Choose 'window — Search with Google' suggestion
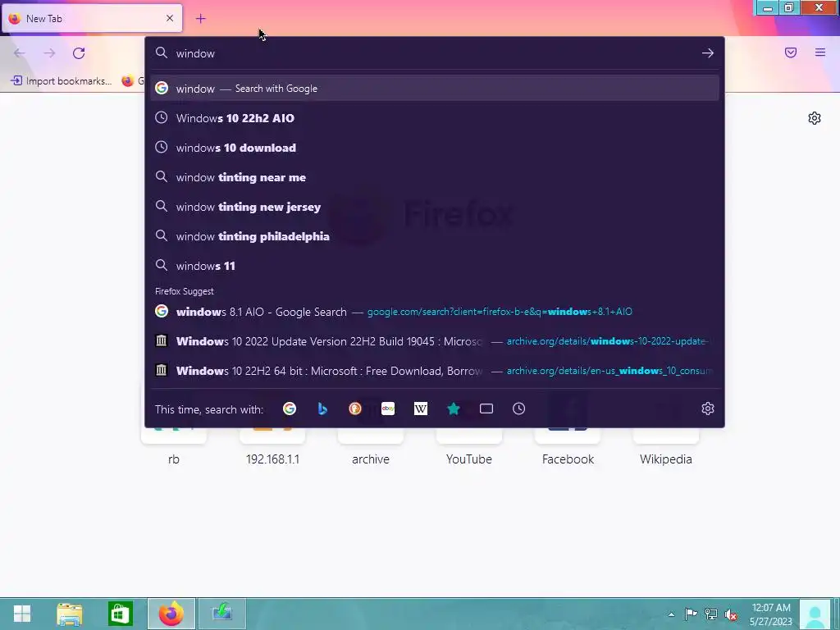 (x=435, y=89)
